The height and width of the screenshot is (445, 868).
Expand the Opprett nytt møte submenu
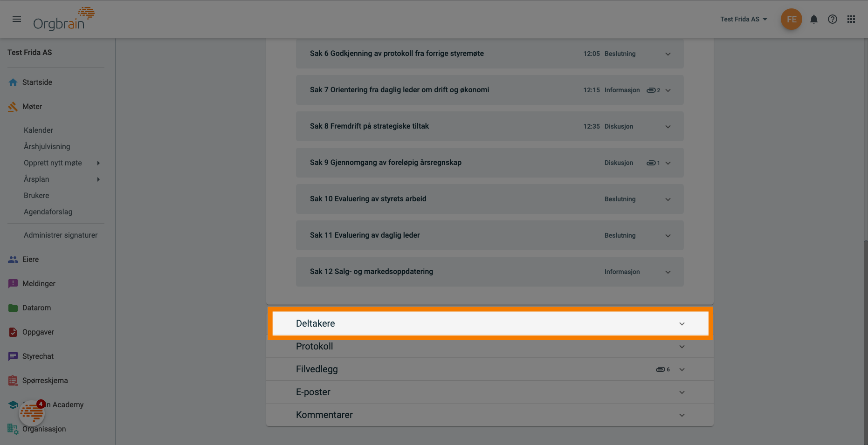click(98, 163)
